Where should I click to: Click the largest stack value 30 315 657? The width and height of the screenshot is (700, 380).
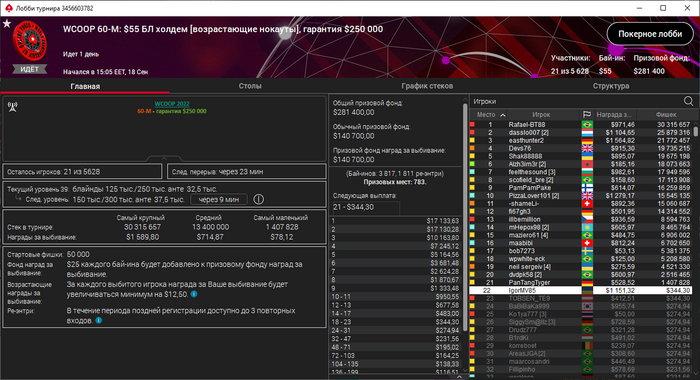[x=142, y=227]
